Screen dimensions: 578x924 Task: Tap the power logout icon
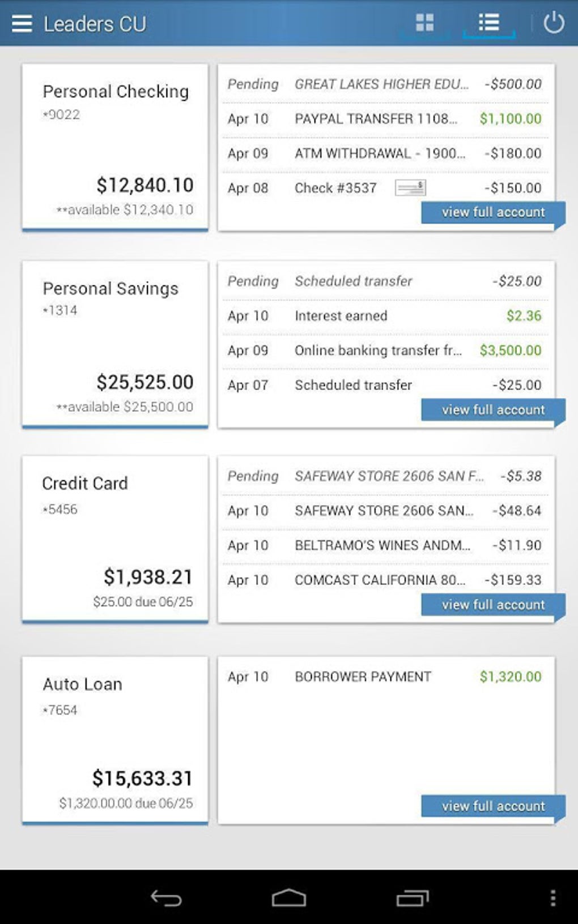pyautogui.click(x=554, y=23)
